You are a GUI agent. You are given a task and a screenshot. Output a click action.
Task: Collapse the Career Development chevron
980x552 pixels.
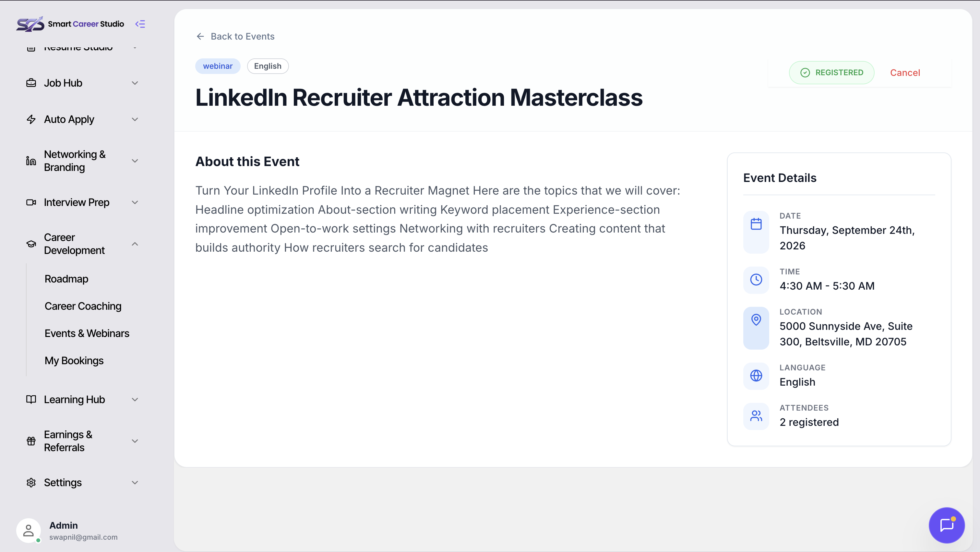(135, 244)
